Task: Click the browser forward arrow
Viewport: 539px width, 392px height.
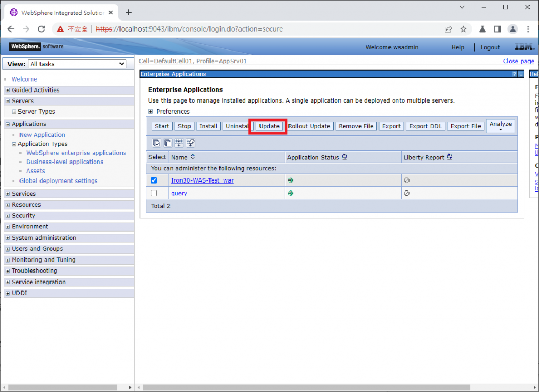Action: coord(26,29)
